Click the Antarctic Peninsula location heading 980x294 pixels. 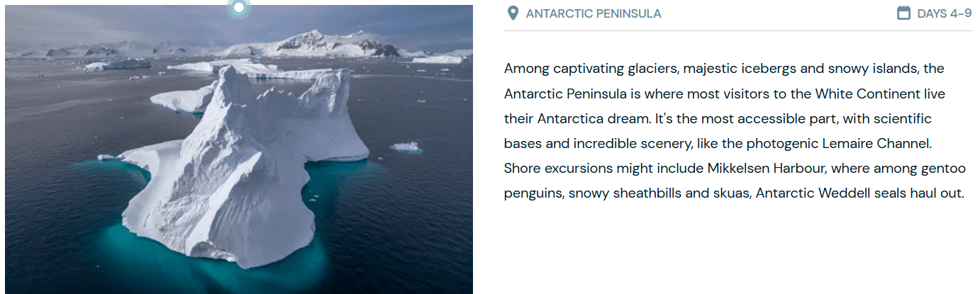pos(593,13)
